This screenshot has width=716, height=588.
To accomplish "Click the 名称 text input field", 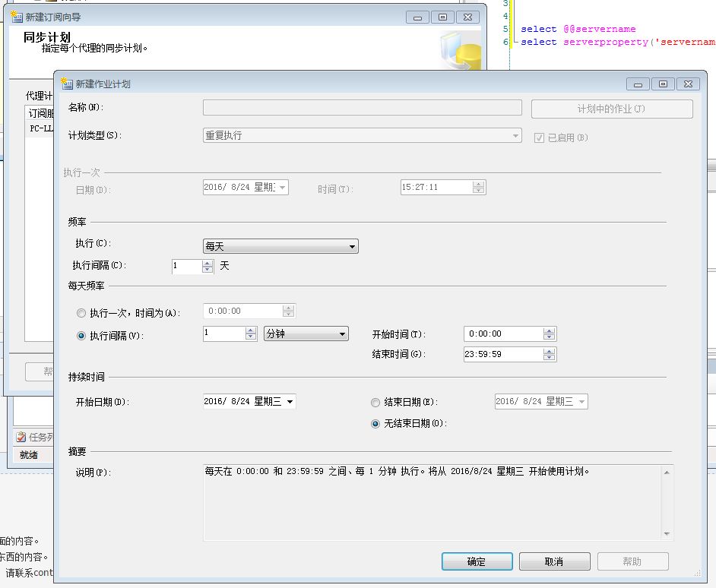I will [362, 108].
